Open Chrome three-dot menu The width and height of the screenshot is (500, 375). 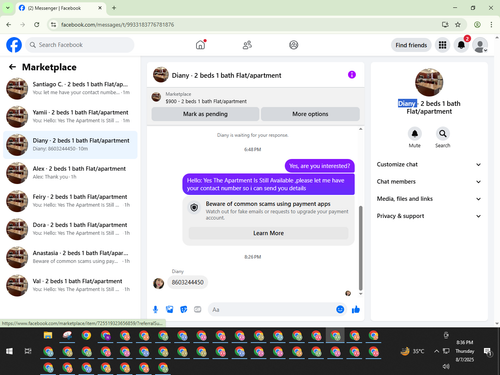coord(491,25)
